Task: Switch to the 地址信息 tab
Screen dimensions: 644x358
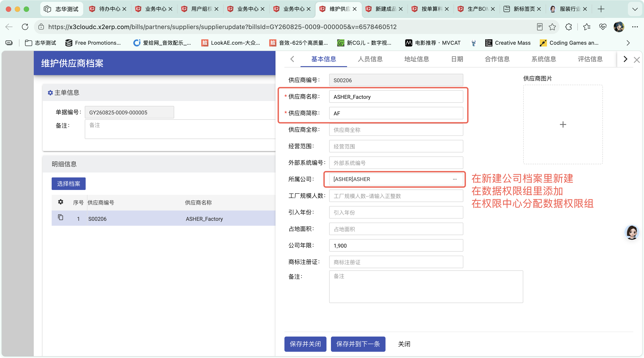Action: [417, 59]
